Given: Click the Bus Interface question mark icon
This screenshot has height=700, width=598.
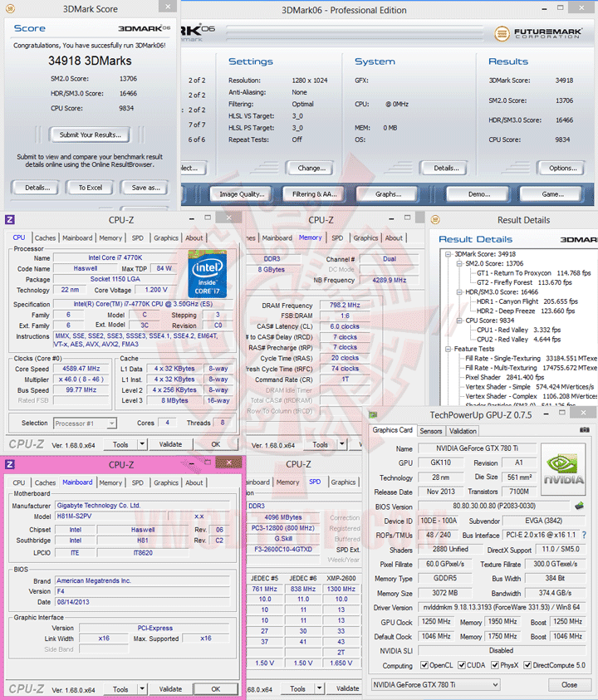Looking at the screenshot, I should click(x=584, y=535).
